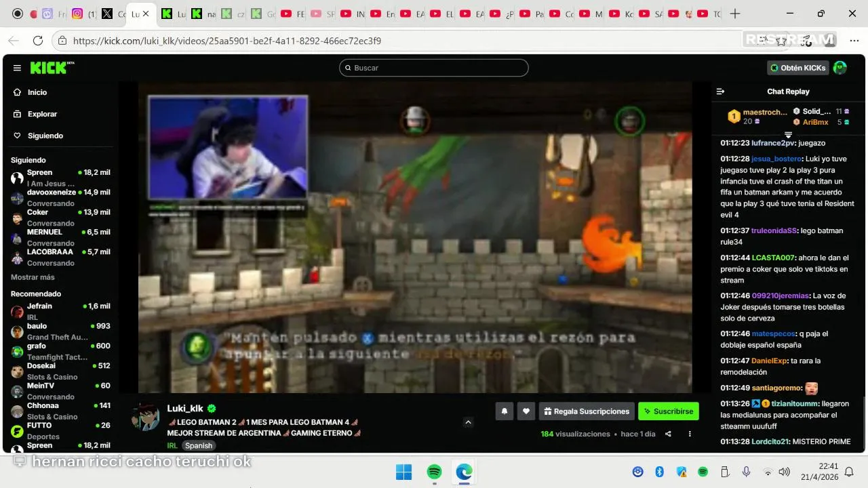The height and width of the screenshot is (488, 868).
Task: Open the volume speaker tray icon
Action: click(785, 472)
